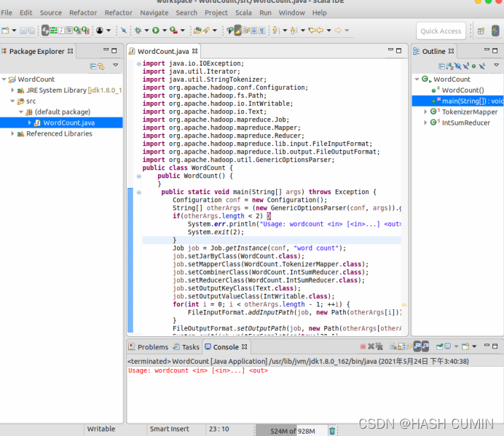Open the Navigate menu

[154, 13]
